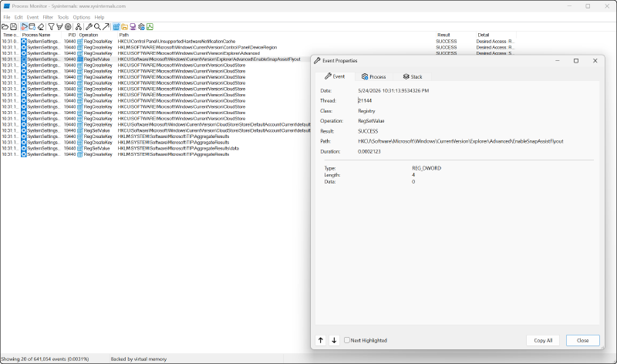Click the Save toolbar icon
The image size is (617, 364).
13,27
